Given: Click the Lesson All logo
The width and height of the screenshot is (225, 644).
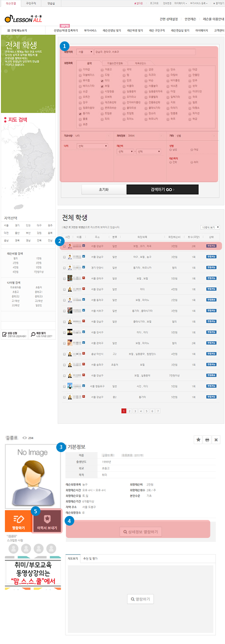Looking at the screenshot, I should tap(23, 18).
